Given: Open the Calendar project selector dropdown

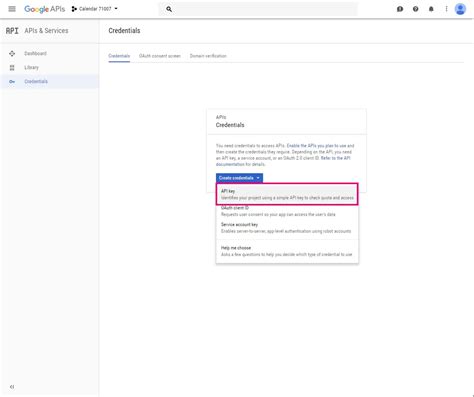Looking at the screenshot, I should (x=95, y=9).
